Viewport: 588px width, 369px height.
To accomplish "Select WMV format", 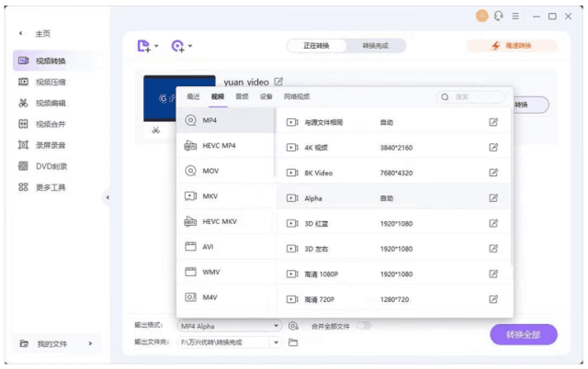I will pos(226,272).
